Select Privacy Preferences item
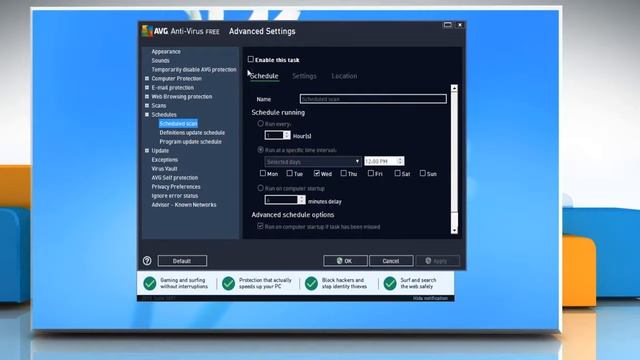 (x=176, y=187)
